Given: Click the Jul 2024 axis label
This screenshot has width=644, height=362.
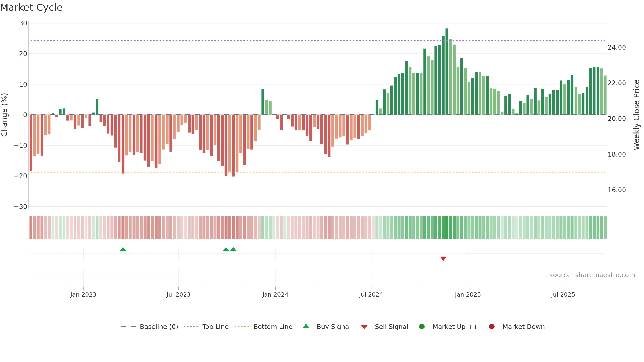Looking at the screenshot, I should coord(371,295).
